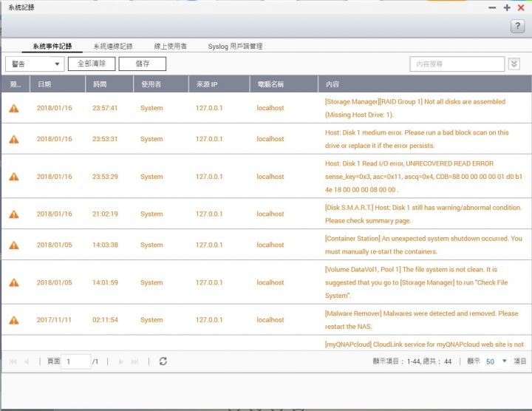Sort by the truncated 類... column header

(x=16, y=84)
